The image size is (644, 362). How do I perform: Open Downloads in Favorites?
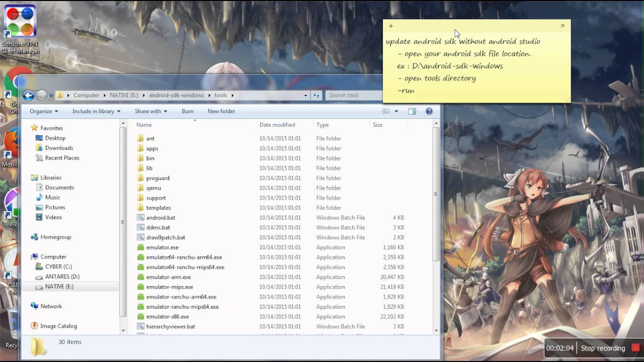coord(59,148)
